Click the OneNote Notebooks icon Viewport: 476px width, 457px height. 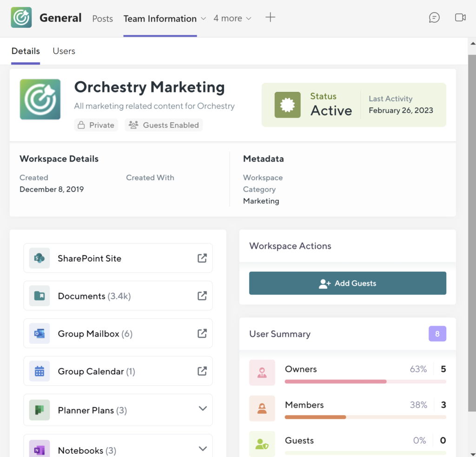point(40,450)
